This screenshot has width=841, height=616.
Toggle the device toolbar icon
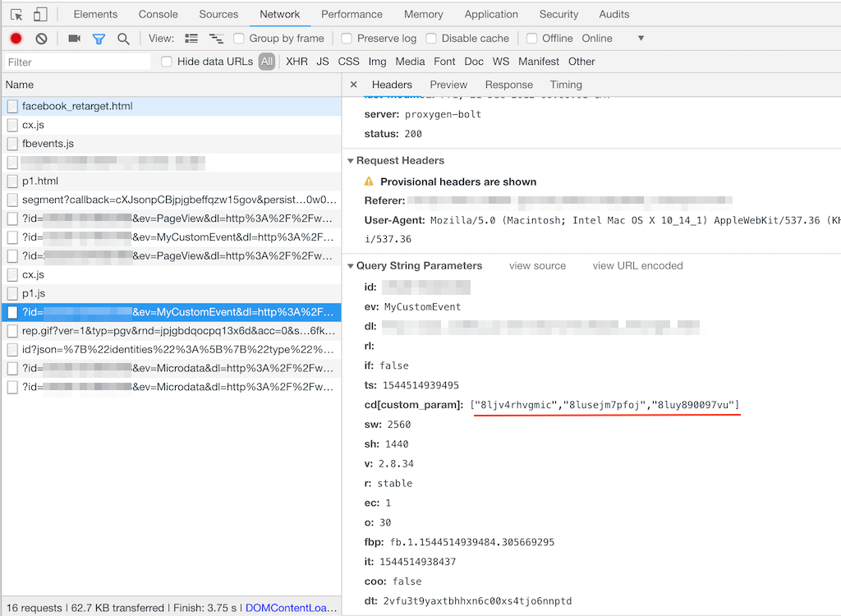tap(40, 15)
